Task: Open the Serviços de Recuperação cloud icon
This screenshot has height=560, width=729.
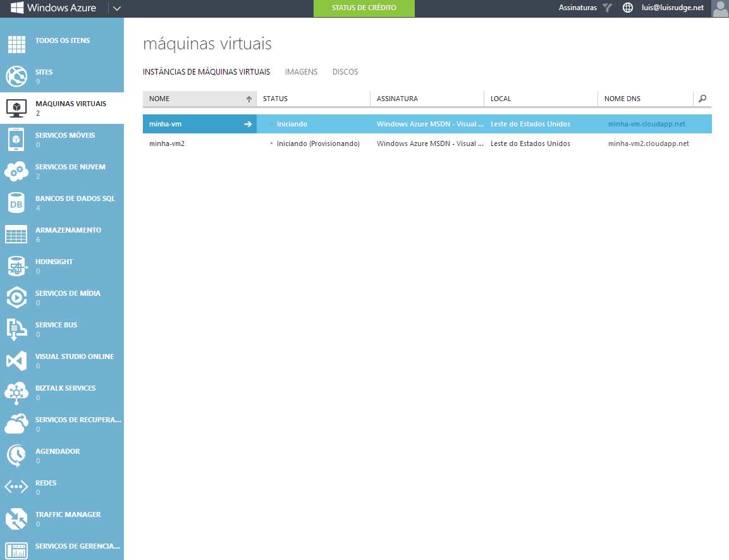Action: click(16, 424)
